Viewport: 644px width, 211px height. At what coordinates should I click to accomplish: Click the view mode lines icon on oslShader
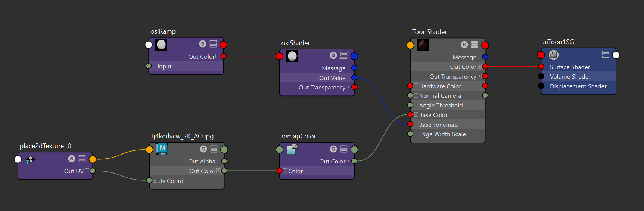[344, 55]
